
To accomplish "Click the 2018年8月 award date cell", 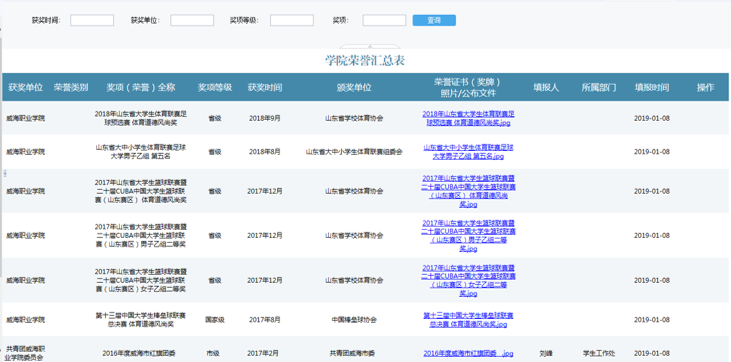I will [265, 152].
